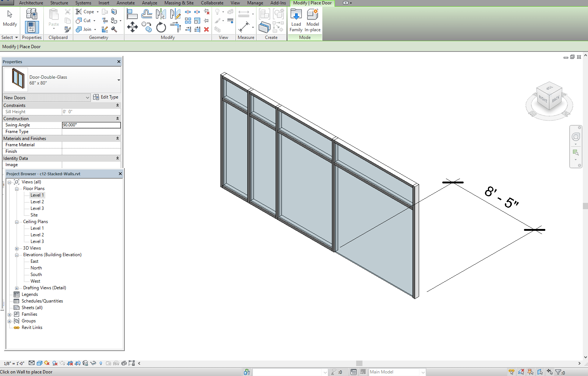This screenshot has height=376, width=588.
Task: Click the Create Similar icon
Action: 264,27
